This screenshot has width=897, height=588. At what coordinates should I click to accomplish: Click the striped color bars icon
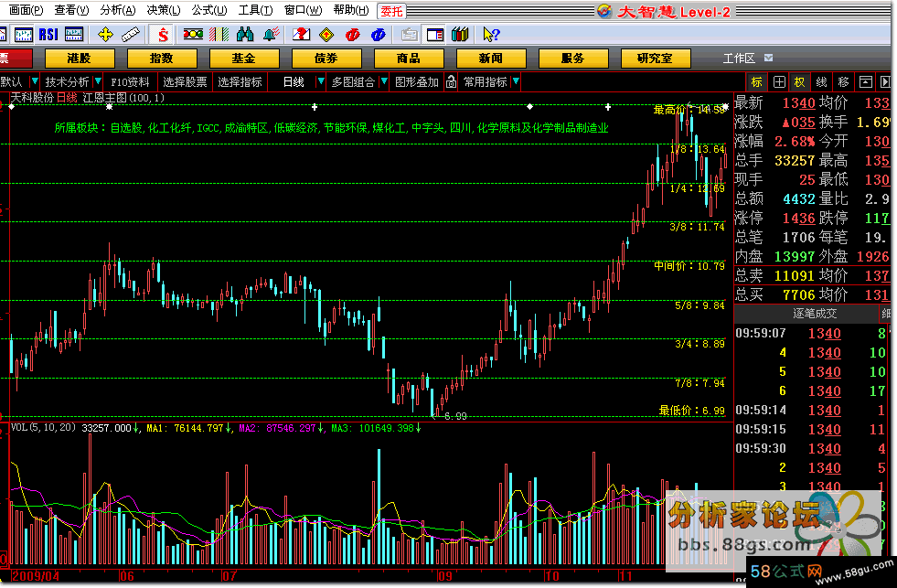[x=219, y=35]
